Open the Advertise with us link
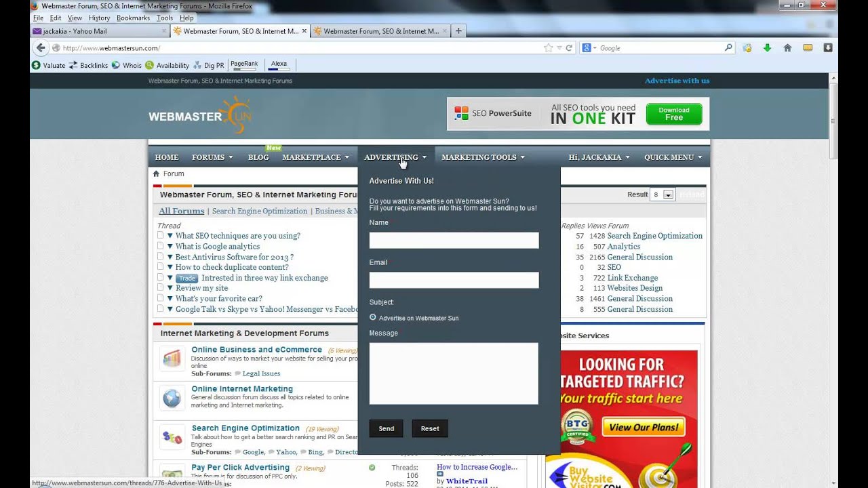Screen dimensions: 868x488 click(677, 81)
